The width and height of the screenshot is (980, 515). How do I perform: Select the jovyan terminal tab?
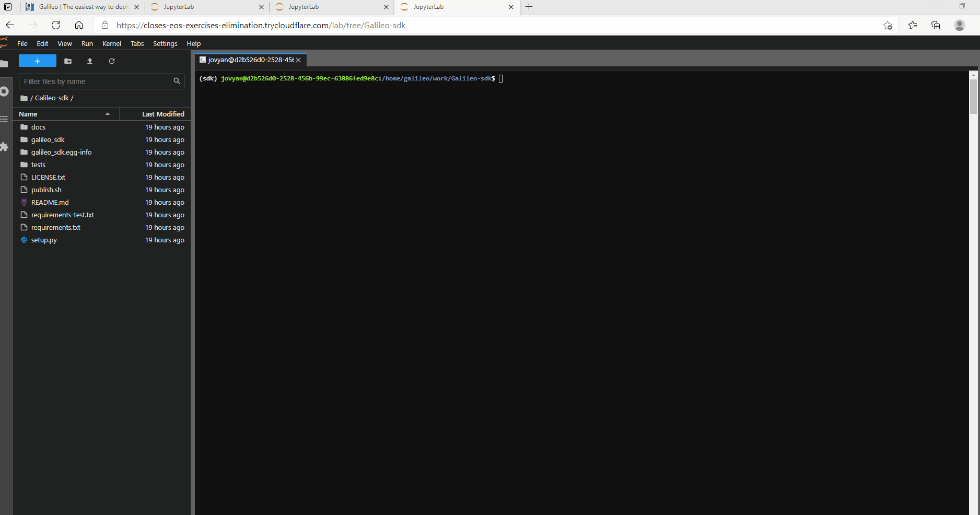pos(251,60)
